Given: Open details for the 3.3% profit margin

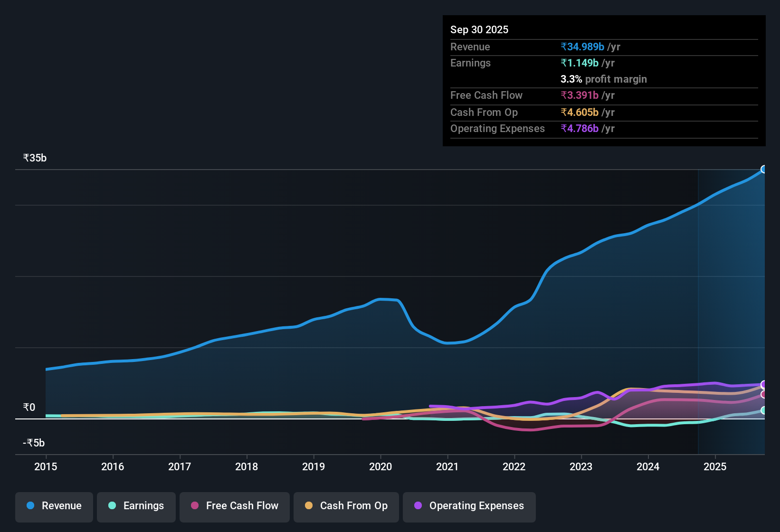Looking at the screenshot, I should point(603,79).
